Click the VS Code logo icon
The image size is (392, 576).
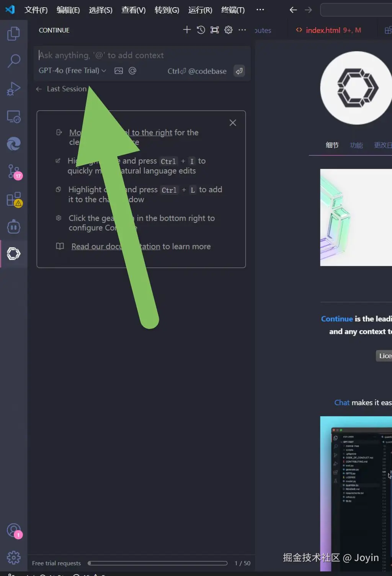coord(10,10)
